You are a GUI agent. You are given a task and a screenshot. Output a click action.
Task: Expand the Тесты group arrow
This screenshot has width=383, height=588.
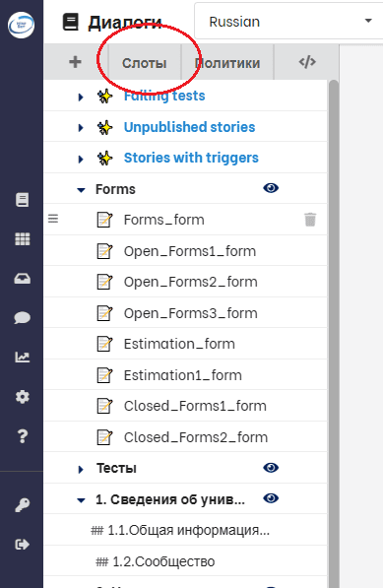[81, 469]
